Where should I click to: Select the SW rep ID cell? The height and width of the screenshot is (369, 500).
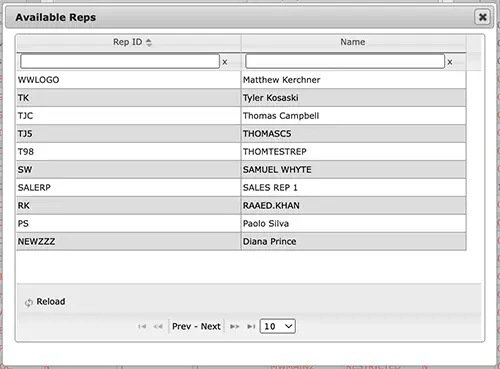tap(128, 170)
